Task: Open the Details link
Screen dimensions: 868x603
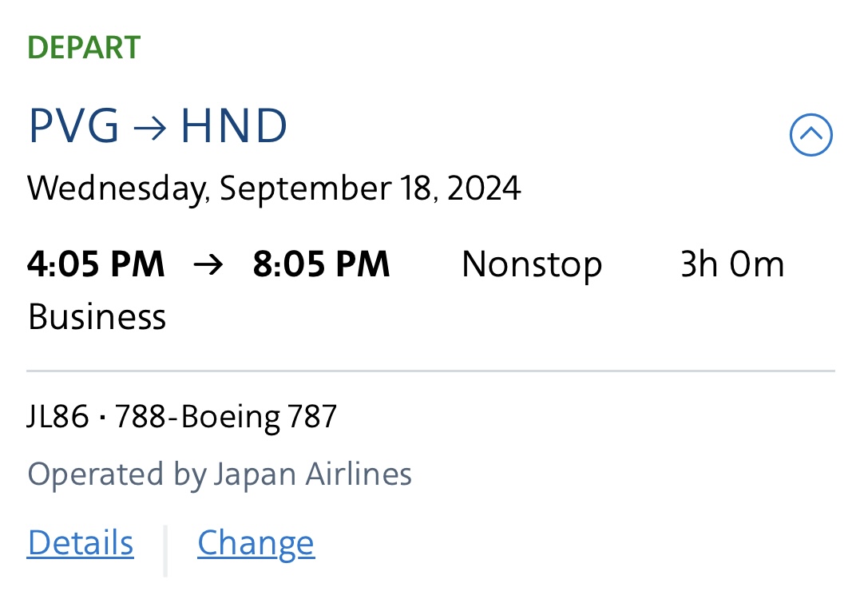Action: (81, 543)
